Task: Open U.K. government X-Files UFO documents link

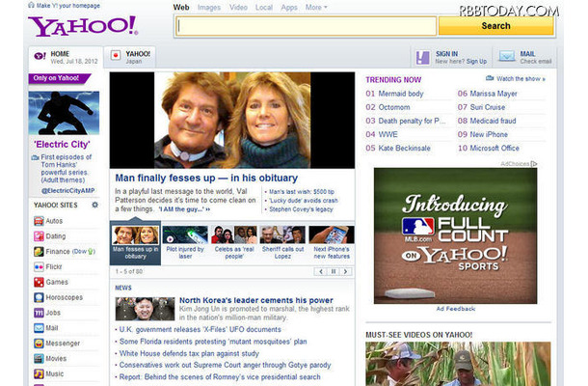Action: pyautogui.click(x=200, y=330)
